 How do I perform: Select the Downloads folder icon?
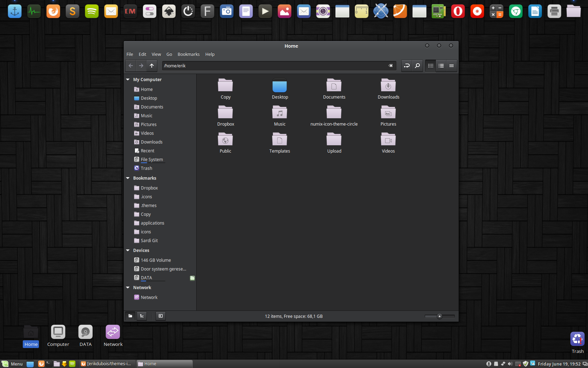[388, 85]
